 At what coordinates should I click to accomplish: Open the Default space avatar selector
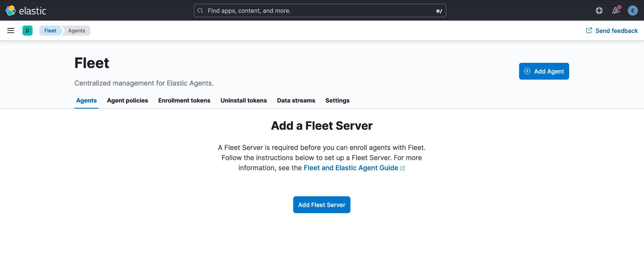coord(28,31)
